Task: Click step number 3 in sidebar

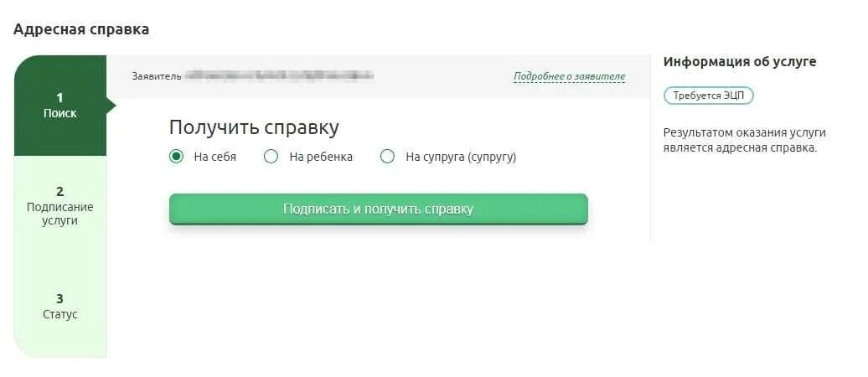Action: 59,297
